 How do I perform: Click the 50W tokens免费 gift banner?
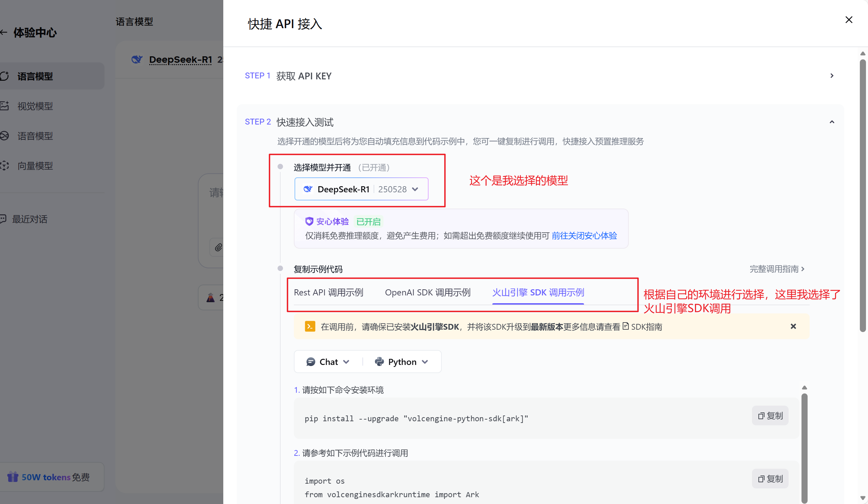pyautogui.click(x=49, y=477)
